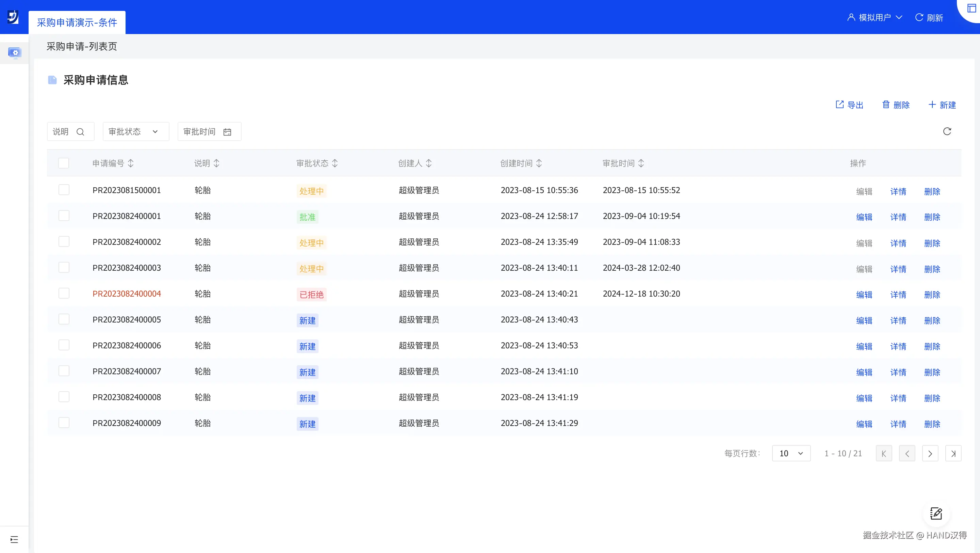The height and width of the screenshot is (553, 980).
Task: Open the floating edit note icon
Action: pyautogui.click(x=936, y=513)
